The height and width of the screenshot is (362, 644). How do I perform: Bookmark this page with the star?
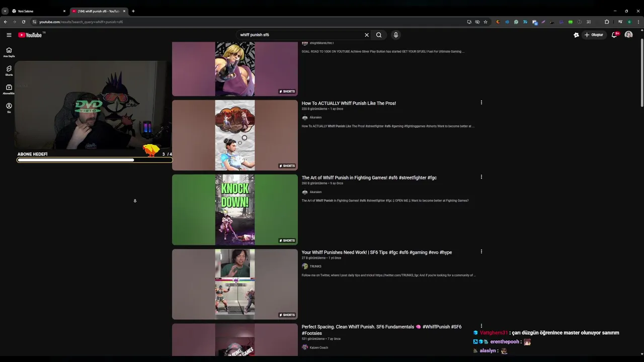[486, 22]
